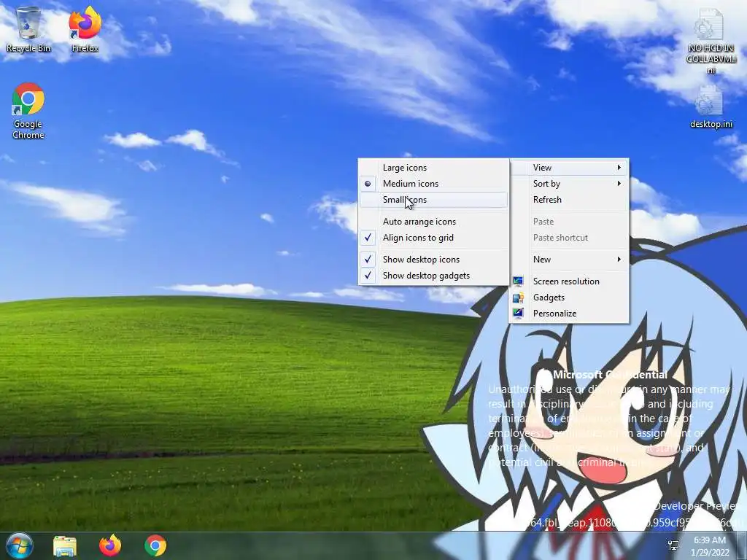The width and height of the screenshot is (747, 560).
Task: Uncheck Show desktop icons
Action: 433,260
